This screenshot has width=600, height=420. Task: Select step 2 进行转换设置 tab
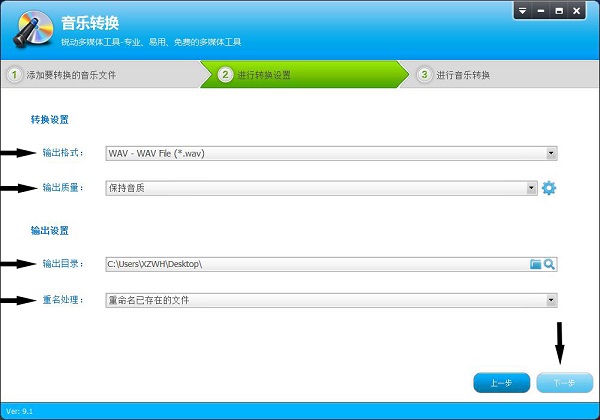(304, 74)
